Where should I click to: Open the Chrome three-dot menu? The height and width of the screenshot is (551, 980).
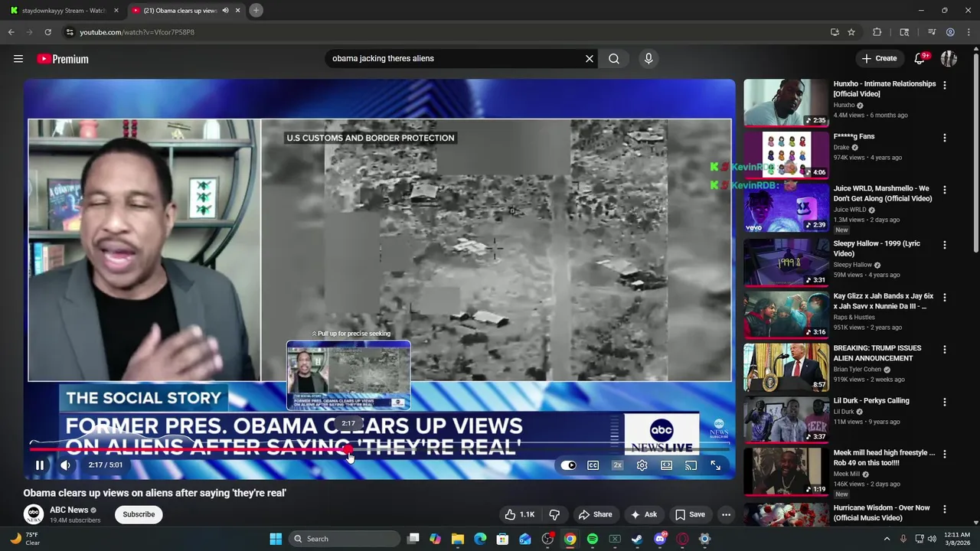click(x=969, y=32)
